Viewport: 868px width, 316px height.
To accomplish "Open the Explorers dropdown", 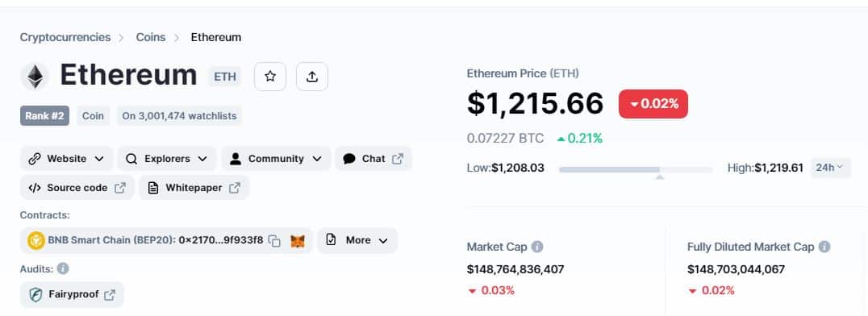I will click(x=167, y=159).
